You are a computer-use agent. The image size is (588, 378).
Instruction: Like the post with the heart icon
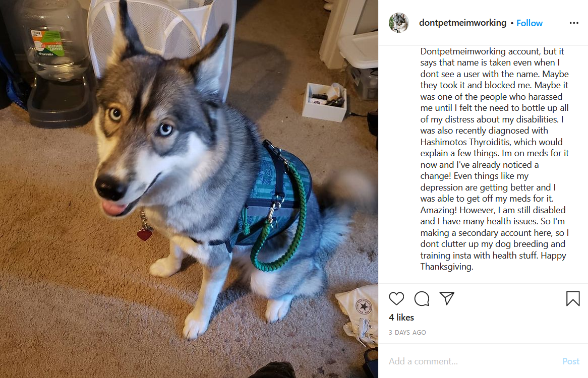coord(396,298)
